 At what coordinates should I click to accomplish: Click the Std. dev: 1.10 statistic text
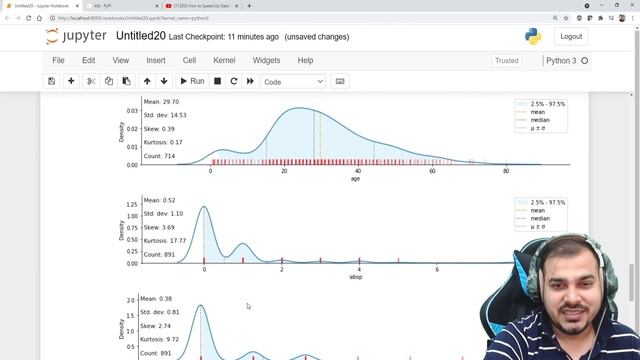pyautogui.click(x=163, y=213)
